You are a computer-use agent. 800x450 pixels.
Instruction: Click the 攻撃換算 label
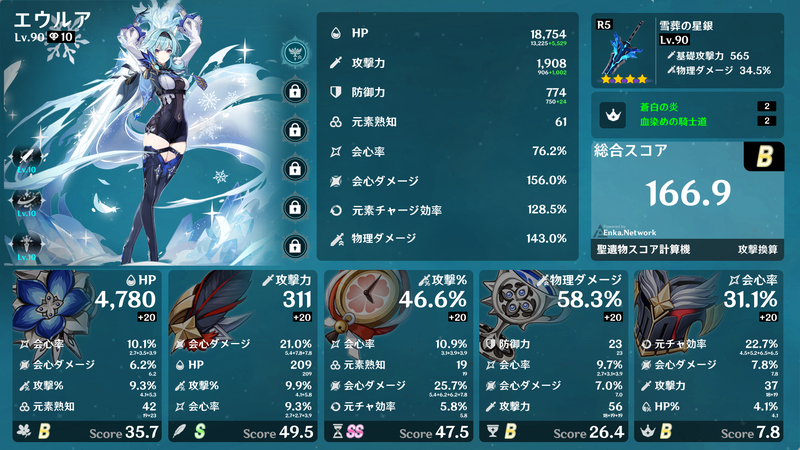coord(758,249)
